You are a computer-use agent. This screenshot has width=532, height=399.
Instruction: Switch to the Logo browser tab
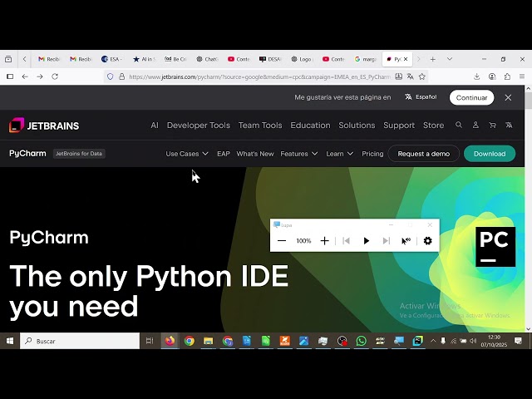pos(301,59)
